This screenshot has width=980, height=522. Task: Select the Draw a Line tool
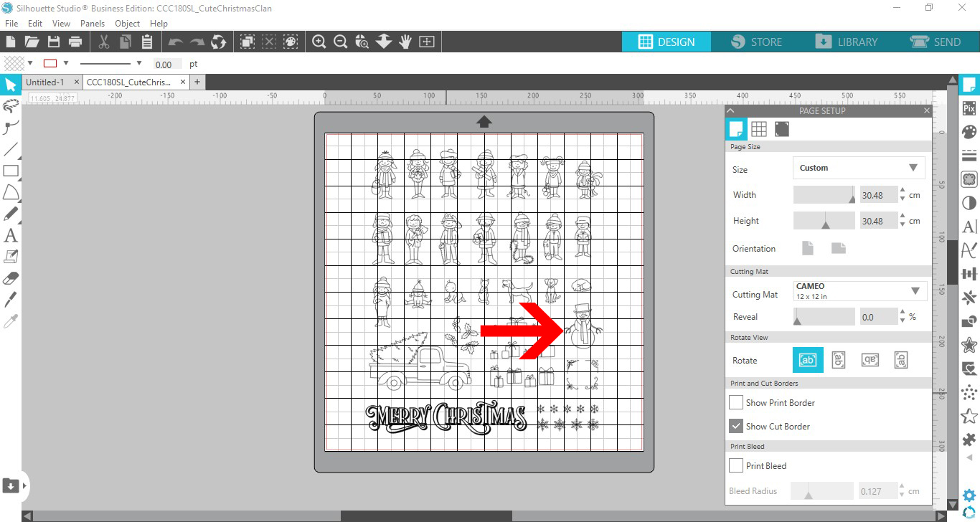tap(11, 149)
